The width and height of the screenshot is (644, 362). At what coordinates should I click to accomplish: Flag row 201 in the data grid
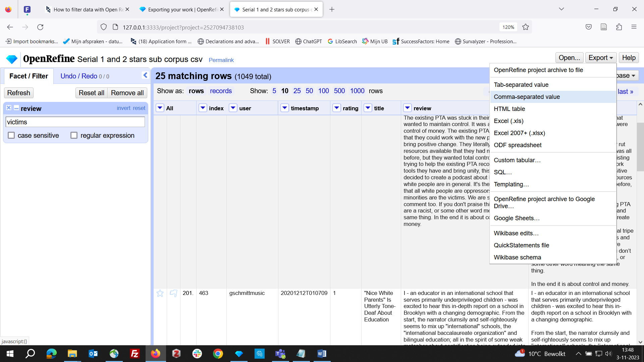173,293
